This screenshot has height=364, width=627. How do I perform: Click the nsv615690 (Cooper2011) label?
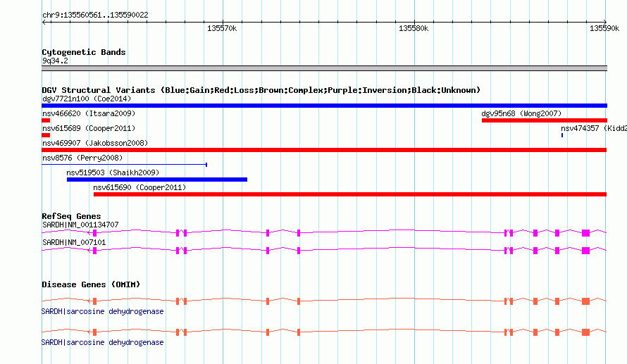(139, 187)
